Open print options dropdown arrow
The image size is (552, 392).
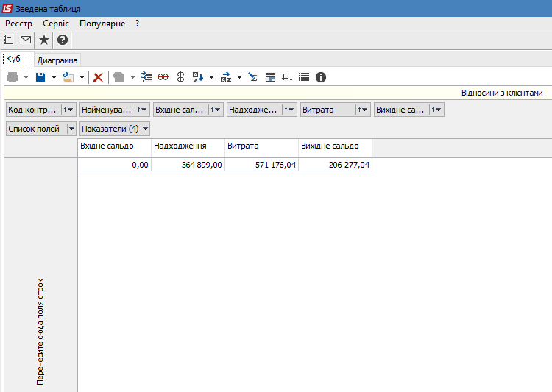[26, 77]
